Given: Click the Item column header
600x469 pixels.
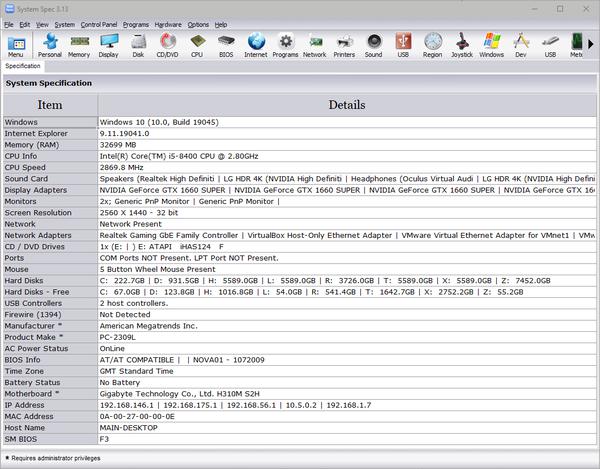Looking at the screenshot, I should [50, 105].
